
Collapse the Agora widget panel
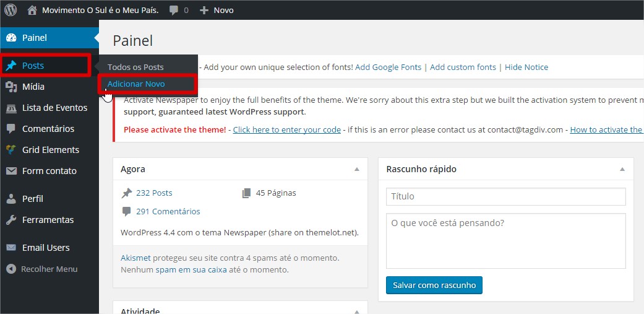(356, 169)
